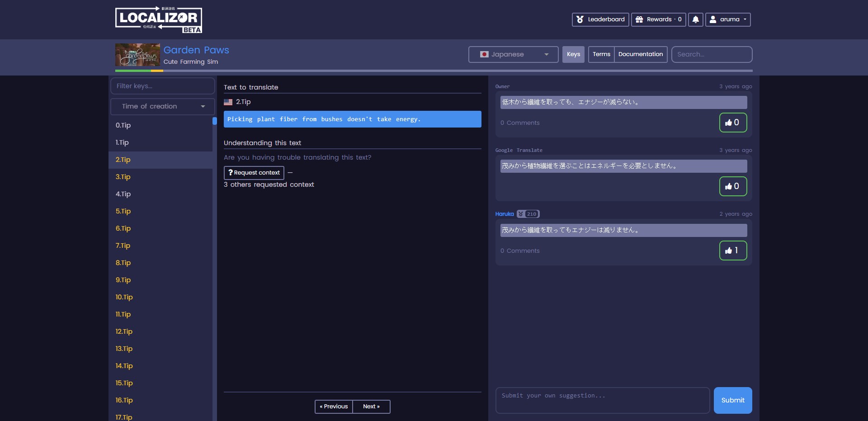Click the Submit suggestion button

(732, 400)
